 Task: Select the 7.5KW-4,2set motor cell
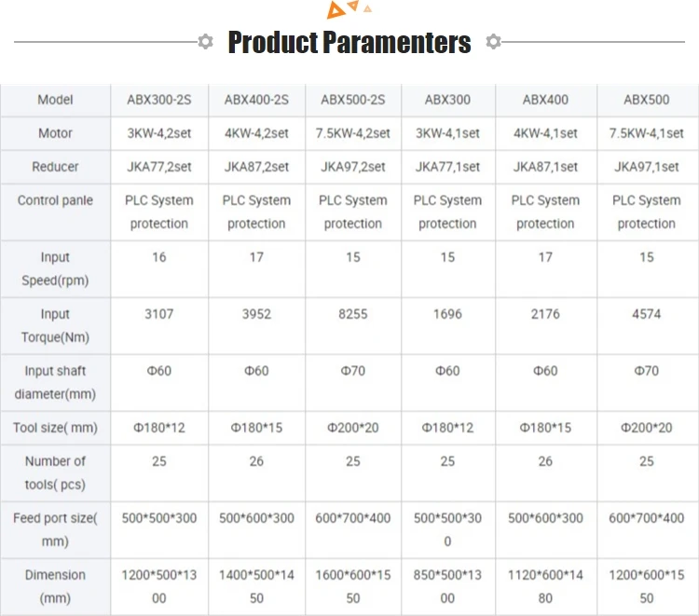point(352,133)
